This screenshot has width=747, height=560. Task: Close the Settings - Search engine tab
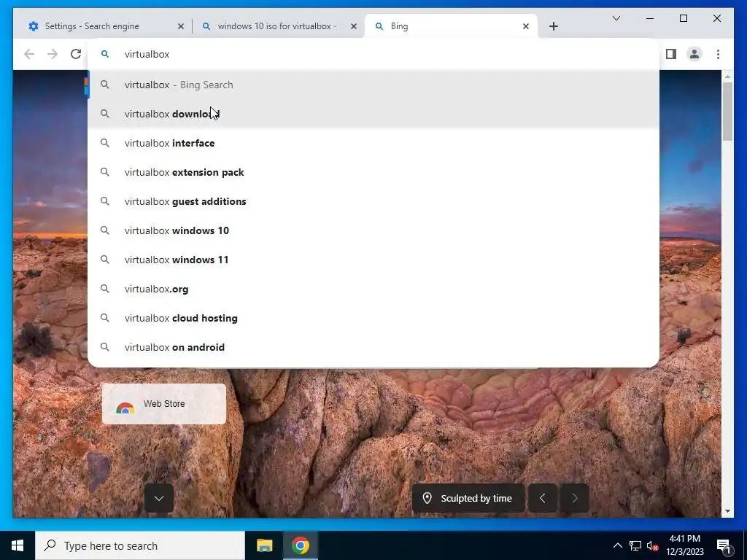pos(181,27)
